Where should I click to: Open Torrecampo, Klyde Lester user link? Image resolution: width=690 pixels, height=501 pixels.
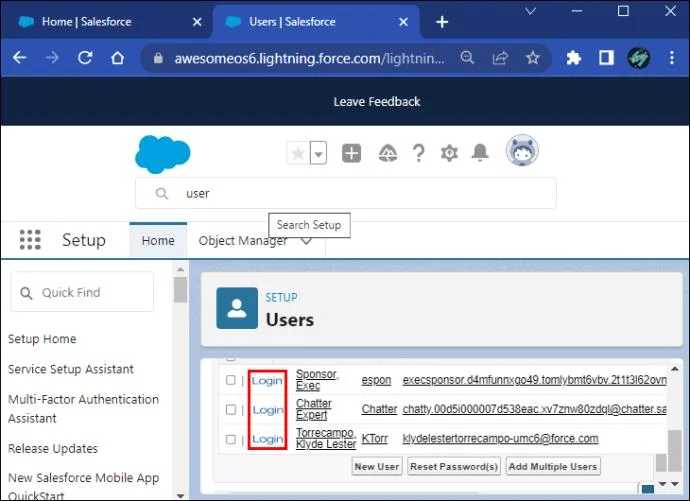coord(326,439)
